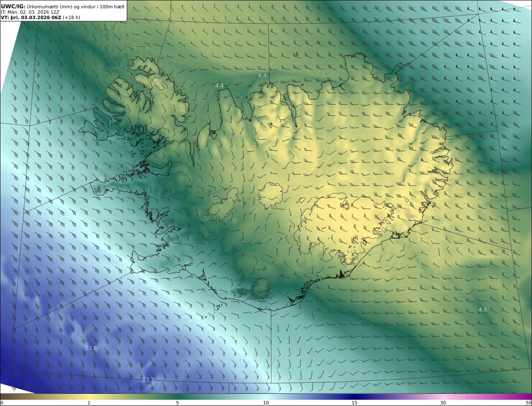Click the 13.6 precipitable water value label
Image resolution: width=532 pixels, height=406 pixels.
[x=91, y=348]
